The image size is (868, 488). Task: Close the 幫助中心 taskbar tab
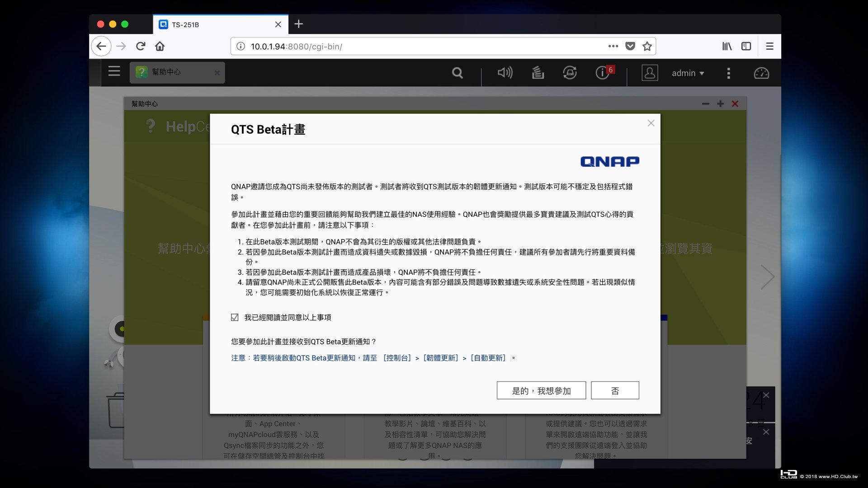coord(217,73)
